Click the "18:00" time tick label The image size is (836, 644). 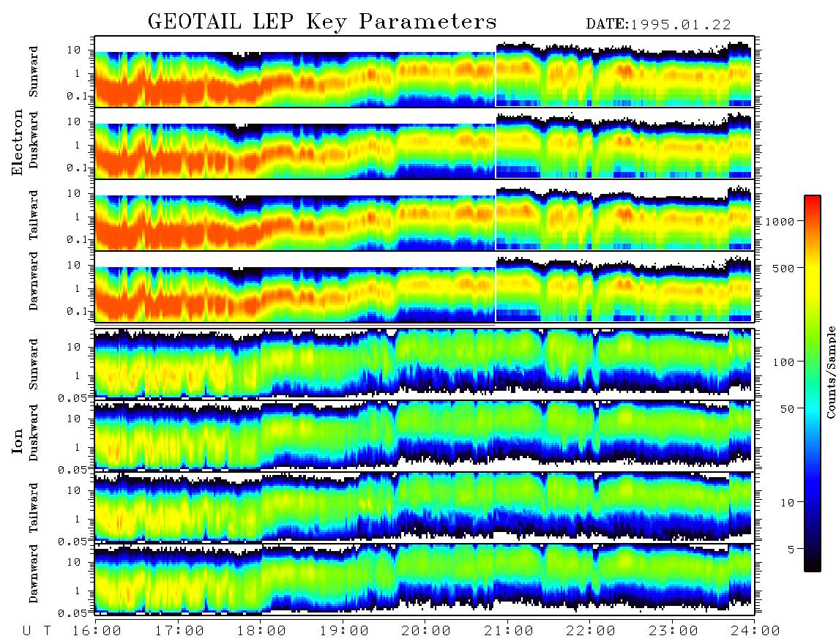pyautogui.click(x=262, y=631)
